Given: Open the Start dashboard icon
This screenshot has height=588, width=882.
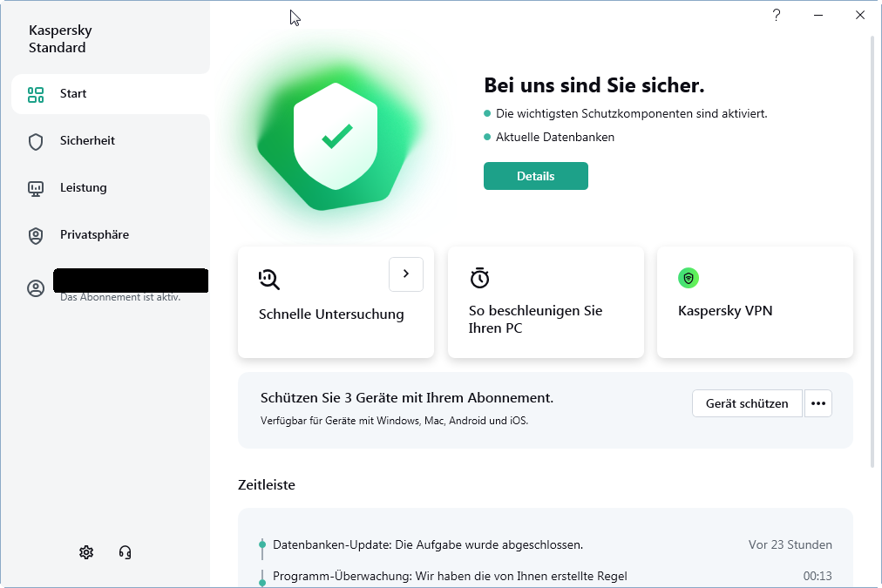Looking at the screenshot, I should coord(36,94).
